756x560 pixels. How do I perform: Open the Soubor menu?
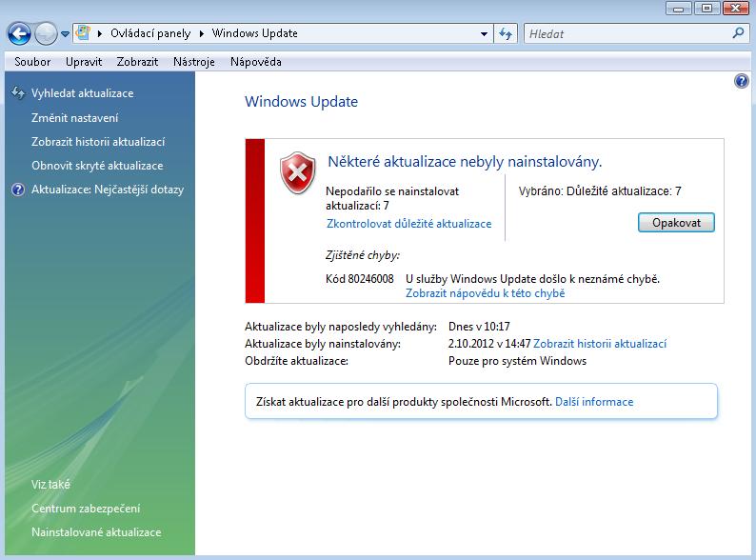pos(32,62)
